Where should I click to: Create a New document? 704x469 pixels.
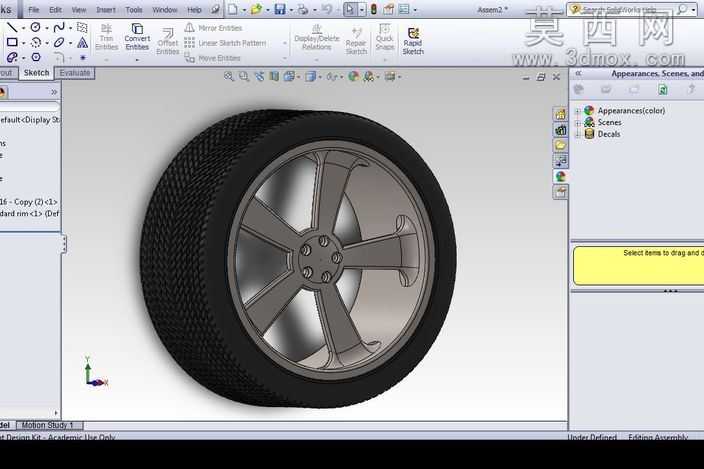233,9
